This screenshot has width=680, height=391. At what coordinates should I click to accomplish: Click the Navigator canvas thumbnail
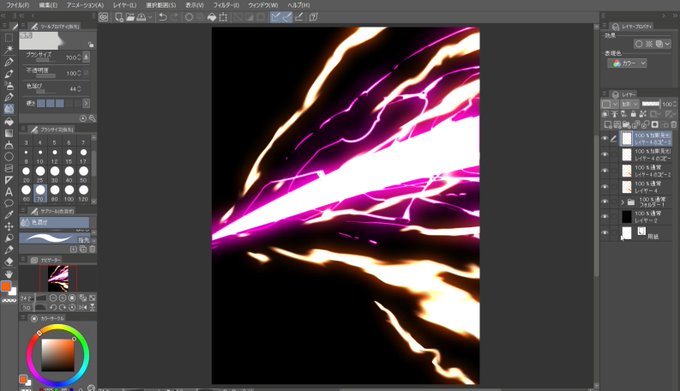click(58, 278)
